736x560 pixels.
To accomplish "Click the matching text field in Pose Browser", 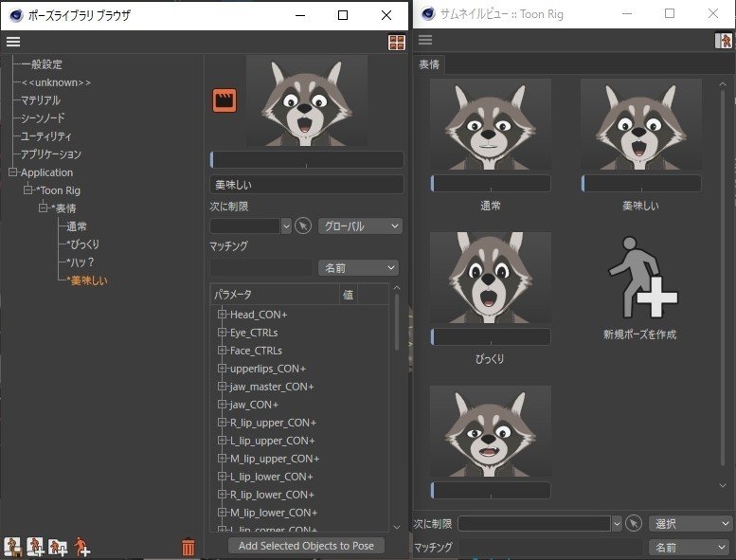I will tap(261, 267).
